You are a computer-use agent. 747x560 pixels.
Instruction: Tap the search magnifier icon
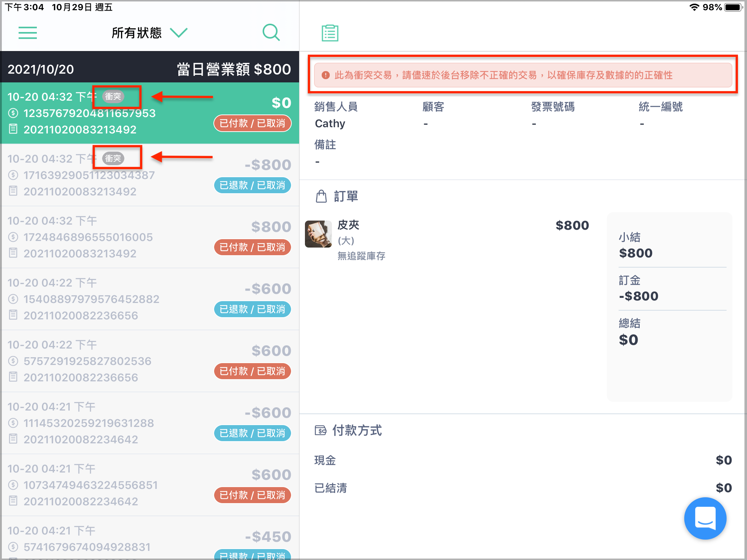click(271, 33)
